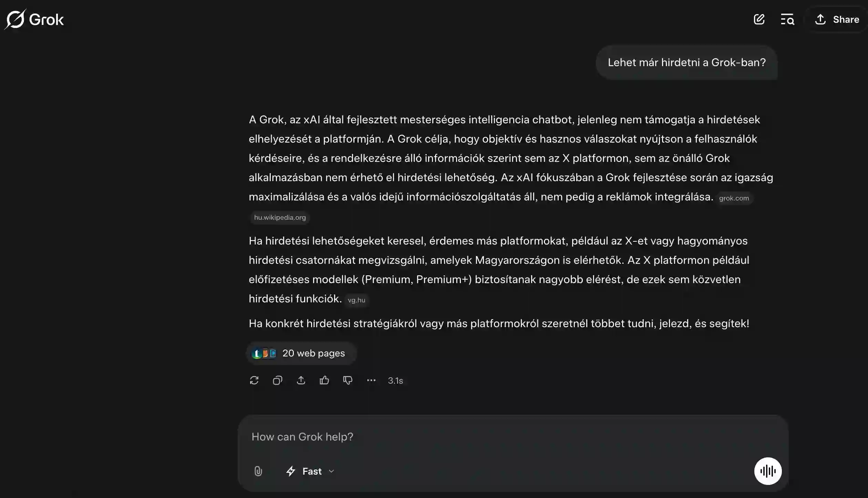
Task: Open more options ellipsis menu
Action: click(371, 381)
